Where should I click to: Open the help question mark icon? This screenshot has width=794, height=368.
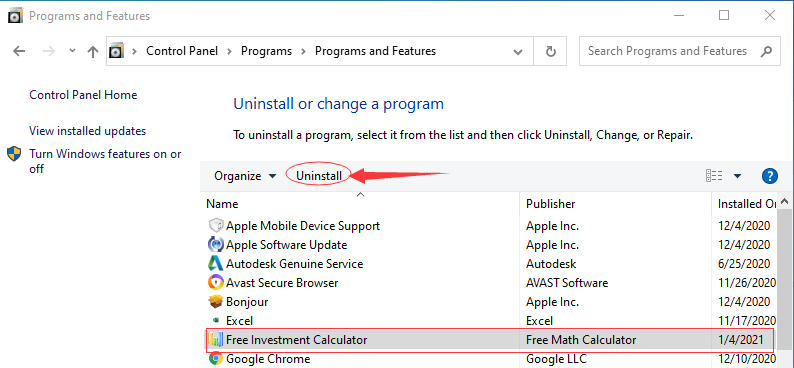coord(769,176)
